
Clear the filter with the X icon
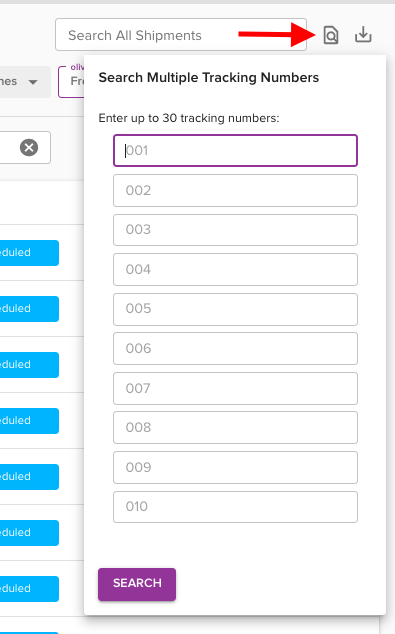click(29, 148)
